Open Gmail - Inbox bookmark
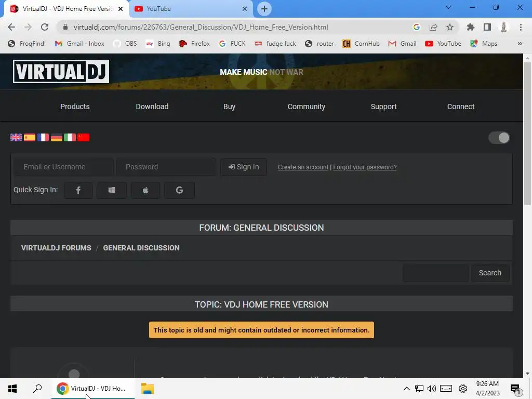The width and height of the screenshot is (532, 399). coord(79,44)
